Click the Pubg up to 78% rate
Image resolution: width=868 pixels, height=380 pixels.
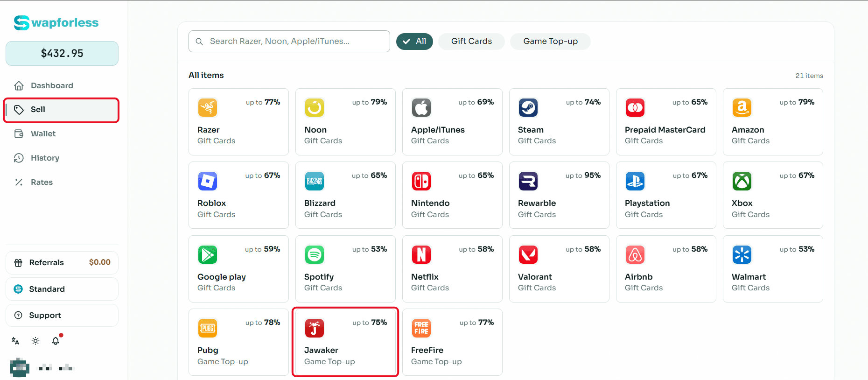(x=263, y=323)
